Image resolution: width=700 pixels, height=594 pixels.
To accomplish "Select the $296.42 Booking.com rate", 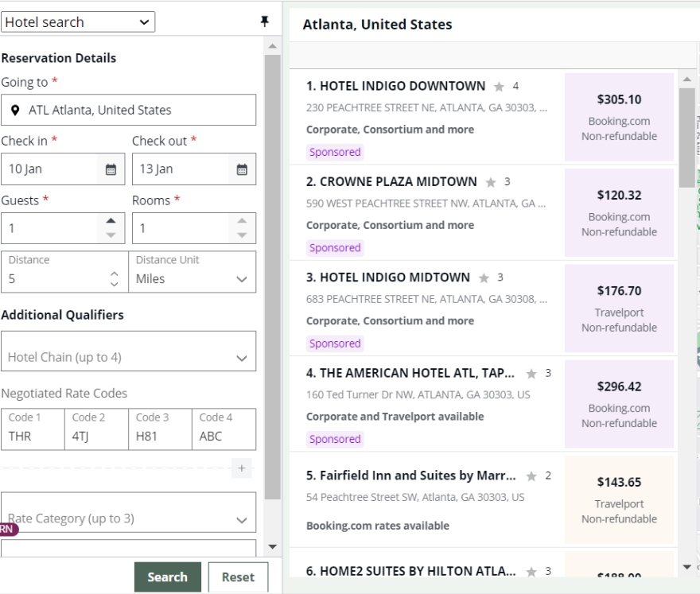I will 619,404.
